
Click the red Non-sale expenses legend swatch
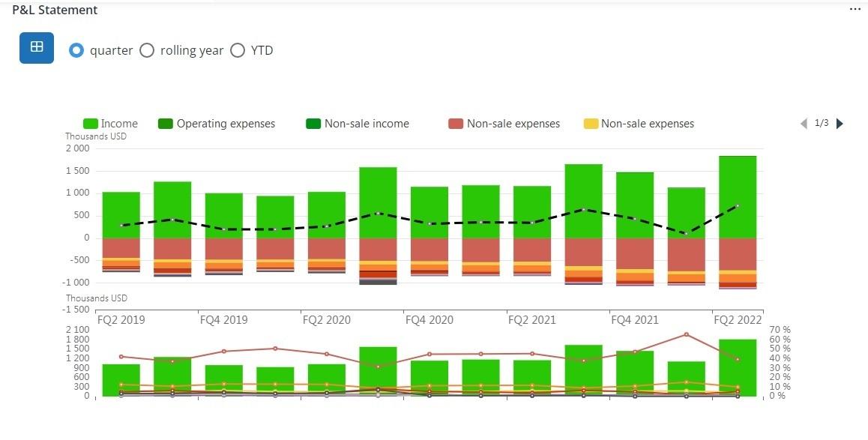[456, 124]
